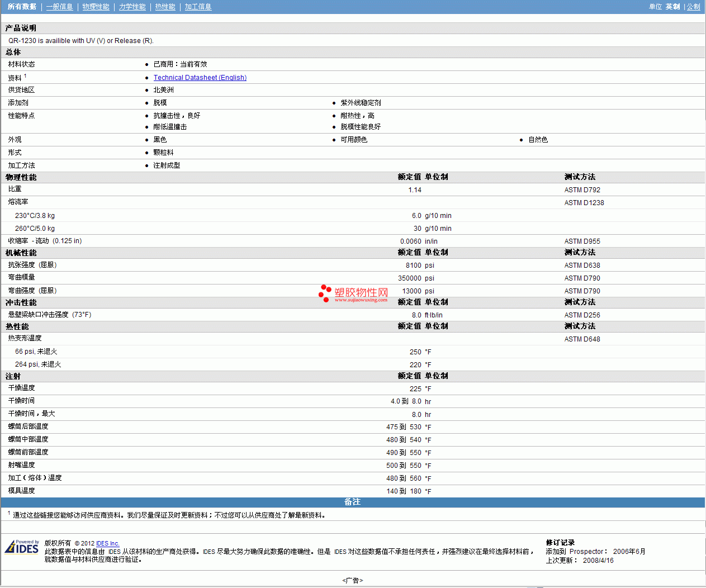
Task: Click the 螺筒后部温度 row label
Action: (28, 426)
